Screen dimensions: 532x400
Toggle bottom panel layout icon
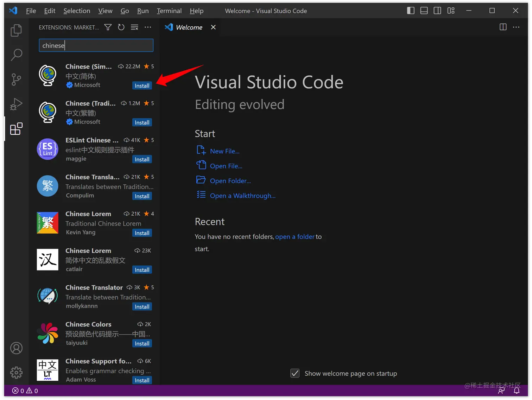[x=424, y=11]
